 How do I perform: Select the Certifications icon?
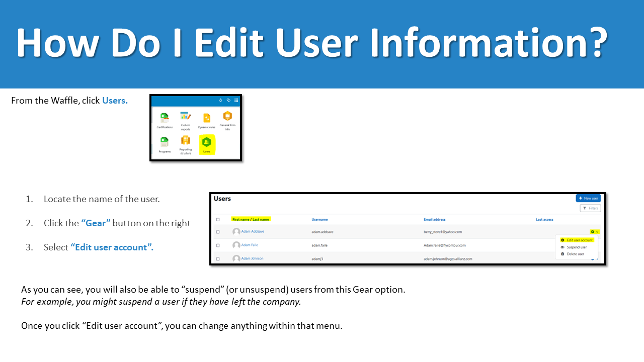pos(165,117)
